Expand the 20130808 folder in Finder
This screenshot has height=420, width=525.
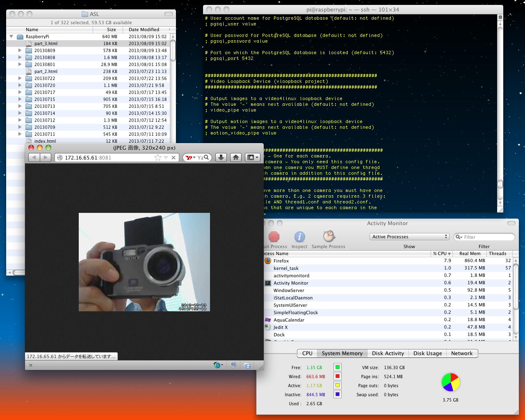[x=20, y=57]
